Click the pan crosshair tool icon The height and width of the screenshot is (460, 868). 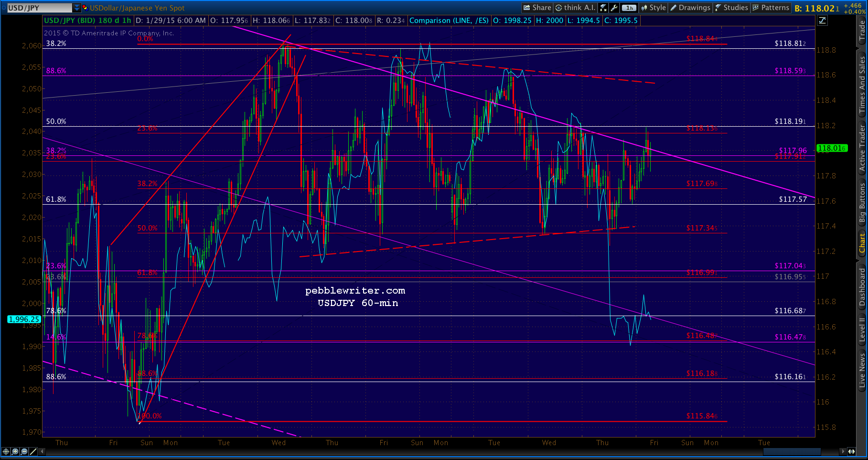(6, 451)
